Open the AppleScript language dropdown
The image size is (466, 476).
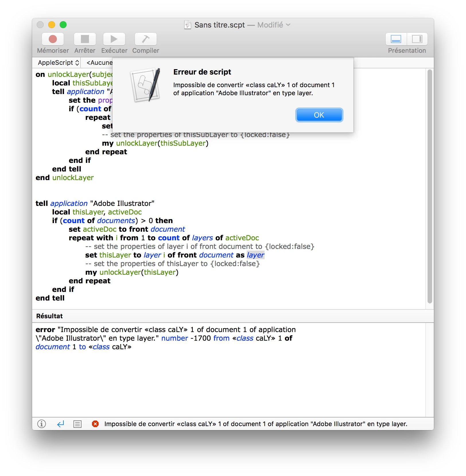tap(59, 63)
